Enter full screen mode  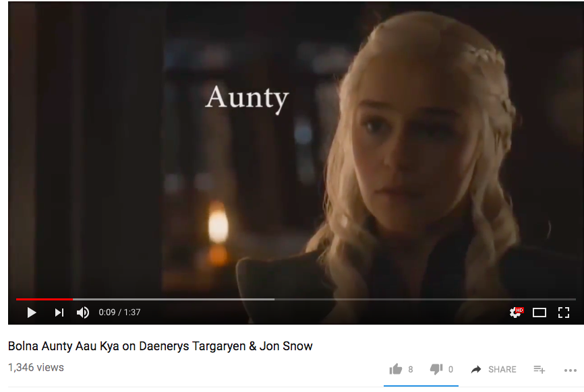click(564, 313)
